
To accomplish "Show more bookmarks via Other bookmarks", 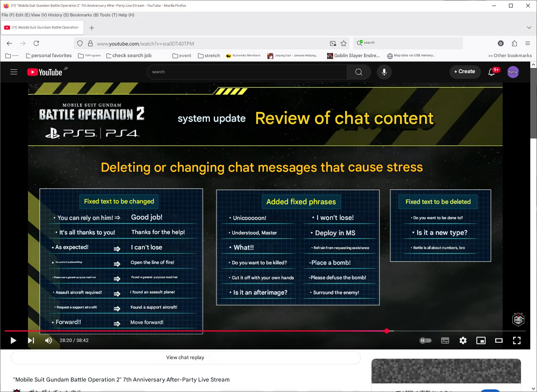I will (x=510, y=56).
